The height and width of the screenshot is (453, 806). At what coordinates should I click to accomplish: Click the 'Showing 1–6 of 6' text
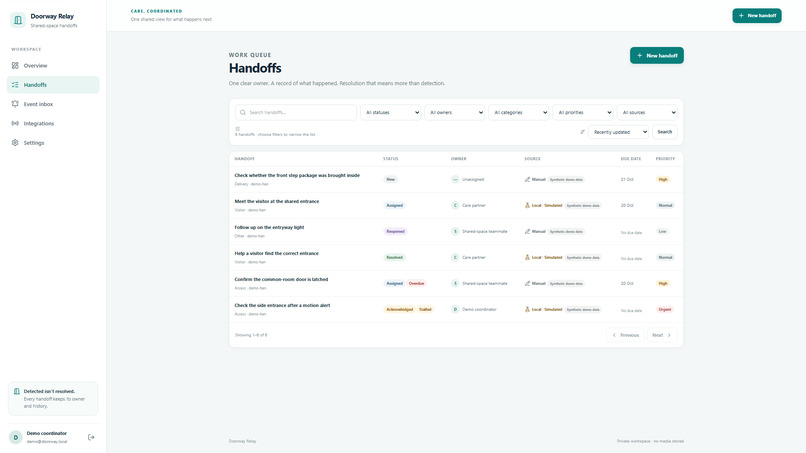[251, 335]
